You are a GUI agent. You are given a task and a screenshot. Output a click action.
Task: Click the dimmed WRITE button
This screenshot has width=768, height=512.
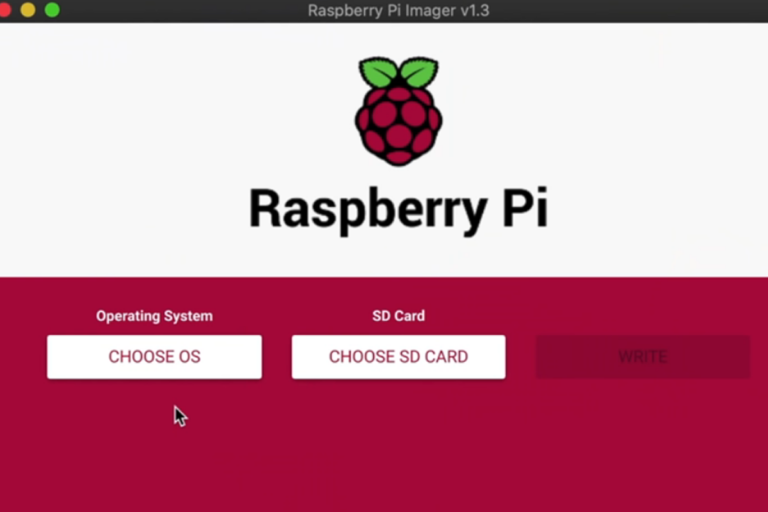click(643, 357)
